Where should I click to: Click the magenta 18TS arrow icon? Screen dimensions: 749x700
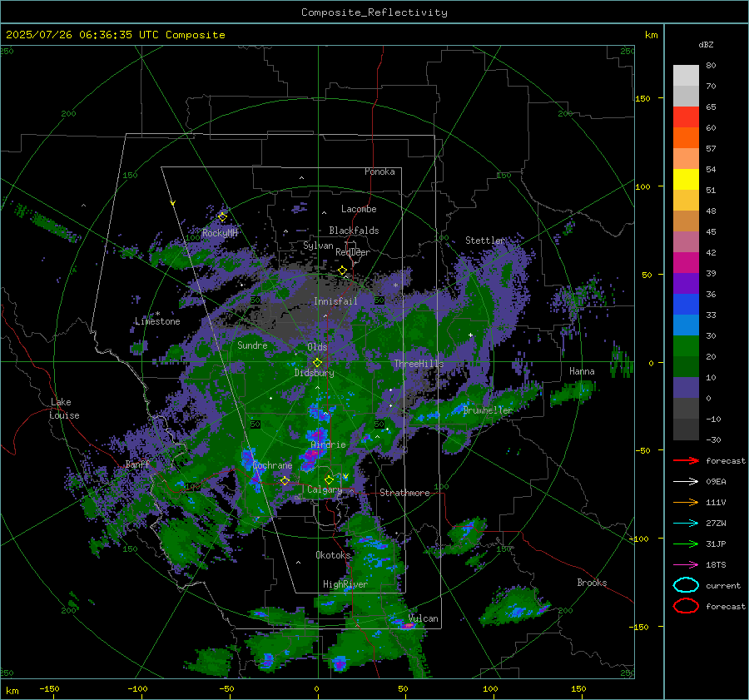click(686, 565)
